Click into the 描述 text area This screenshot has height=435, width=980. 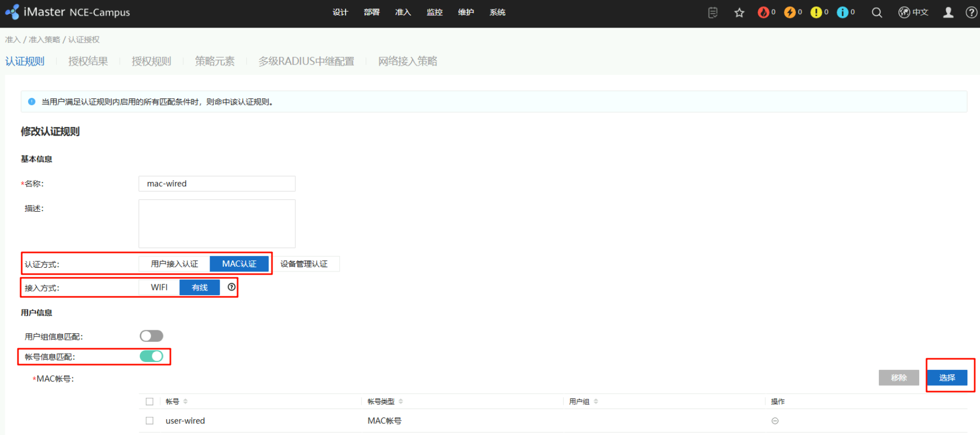tap(217, 223)
